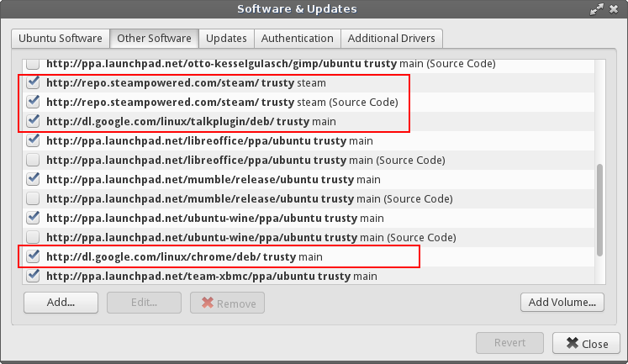Click the X icon on Close button
Screen dimensions: 628x364
coord(573,343)
